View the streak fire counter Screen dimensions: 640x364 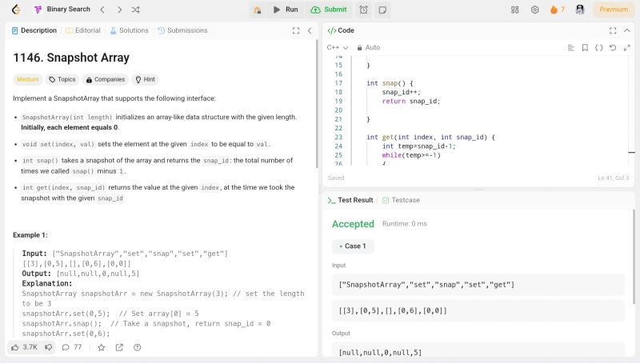coord(557,10)
